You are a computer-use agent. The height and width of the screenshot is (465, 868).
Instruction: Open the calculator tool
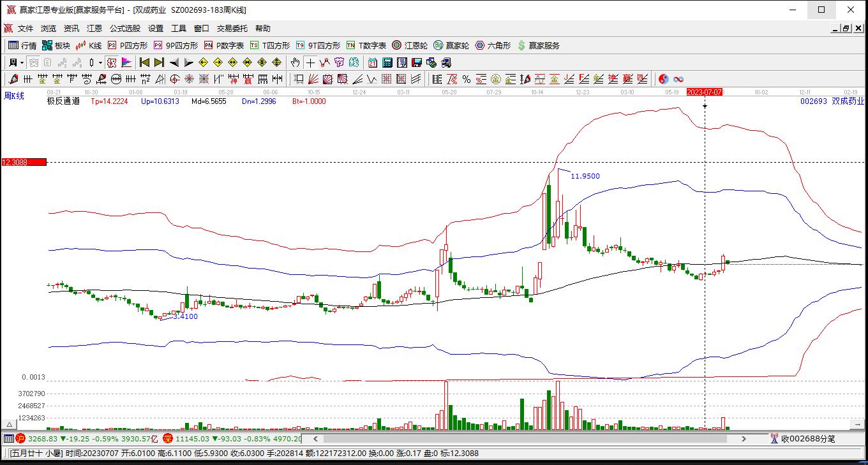click(x=387, y=63)
